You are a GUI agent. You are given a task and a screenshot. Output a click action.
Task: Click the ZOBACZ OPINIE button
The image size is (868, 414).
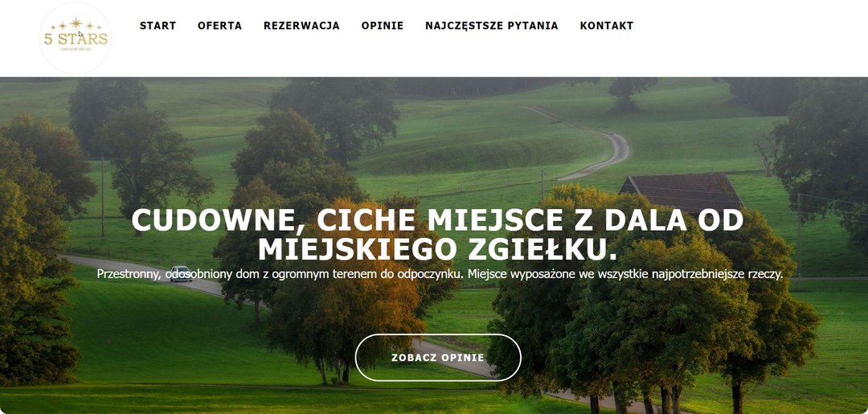(x=438, y=358)
